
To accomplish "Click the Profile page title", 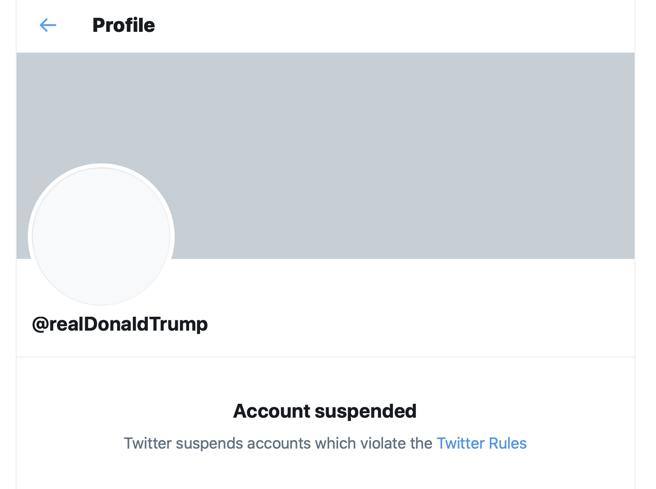I will [x=123, y=25].
